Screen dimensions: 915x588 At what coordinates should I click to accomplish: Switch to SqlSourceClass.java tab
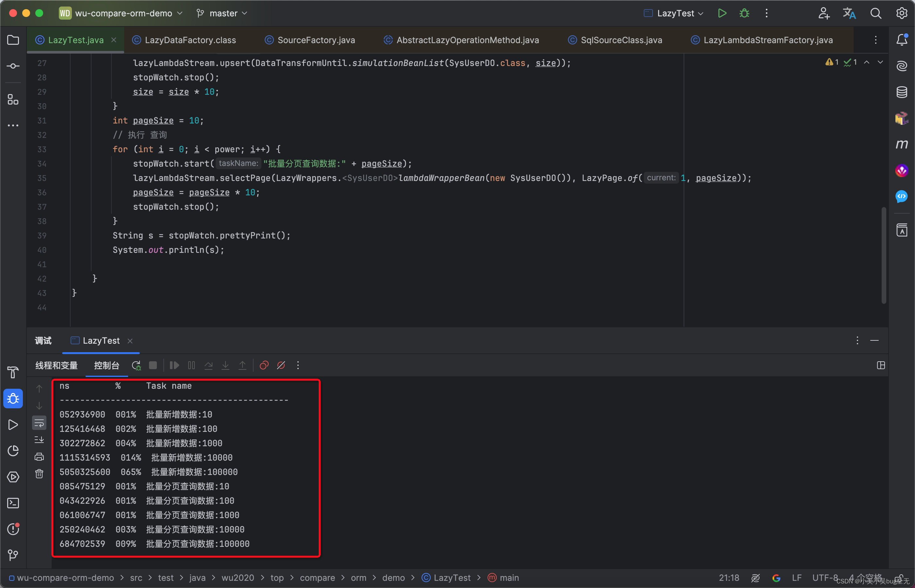615,40
